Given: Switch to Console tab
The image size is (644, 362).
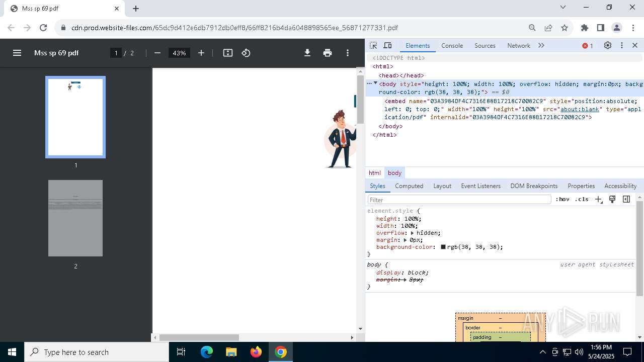Looking at the screenshot, I should click(x=452, y=45).
